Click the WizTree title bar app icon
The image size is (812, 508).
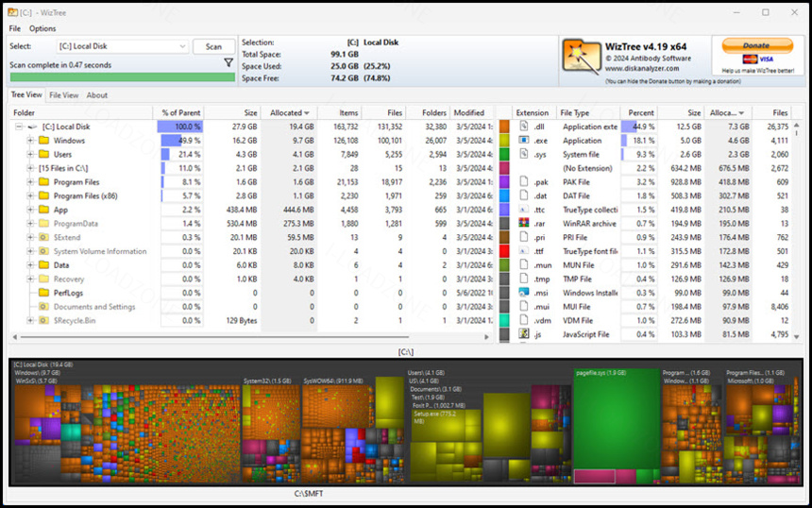click(12, 12)
